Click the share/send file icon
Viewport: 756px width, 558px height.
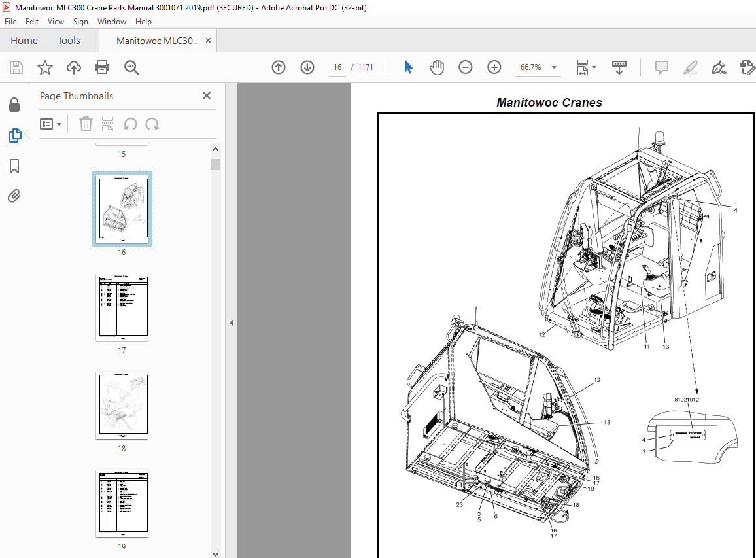point(747,67)
